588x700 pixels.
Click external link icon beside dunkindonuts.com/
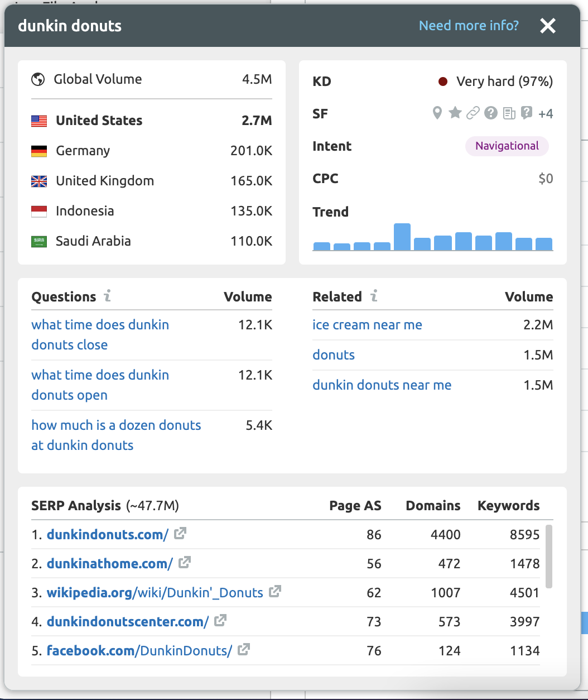point(180,534)
